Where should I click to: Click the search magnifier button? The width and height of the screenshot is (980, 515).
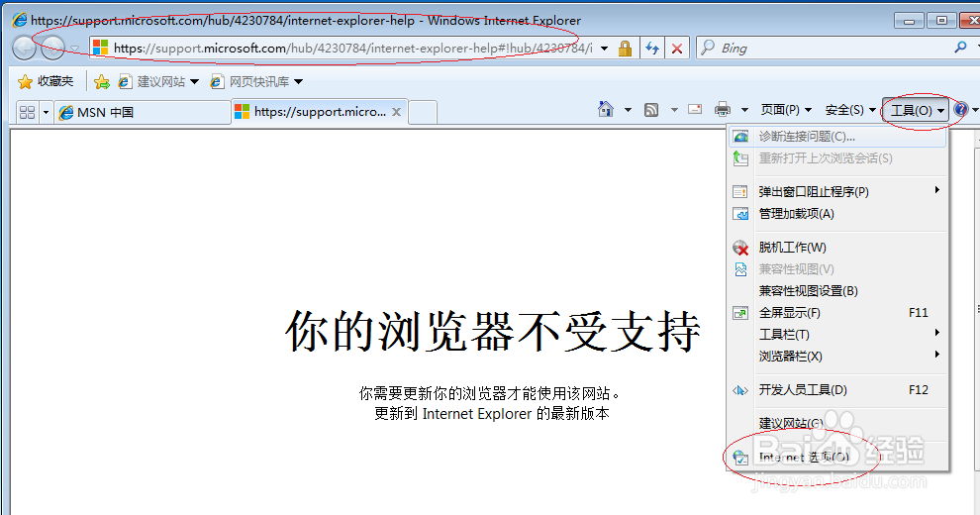(961, 48)
